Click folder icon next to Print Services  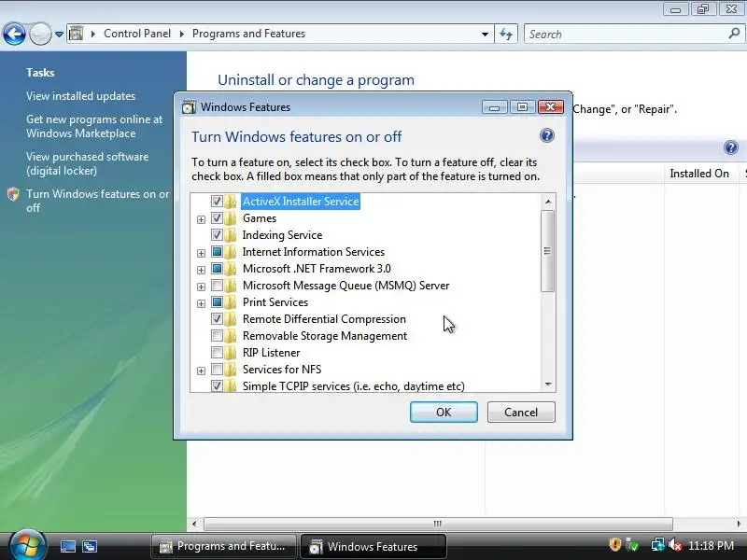[231, 301]
